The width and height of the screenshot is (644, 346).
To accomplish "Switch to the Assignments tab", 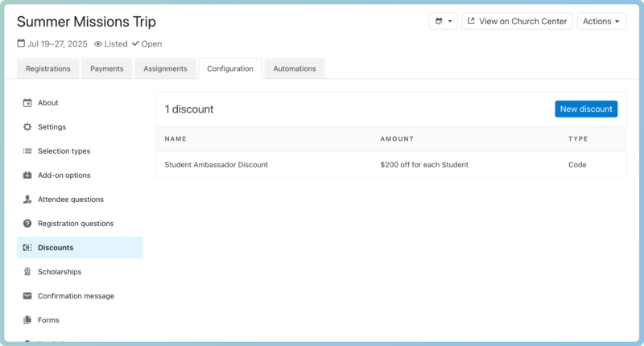I will (165, 68).
